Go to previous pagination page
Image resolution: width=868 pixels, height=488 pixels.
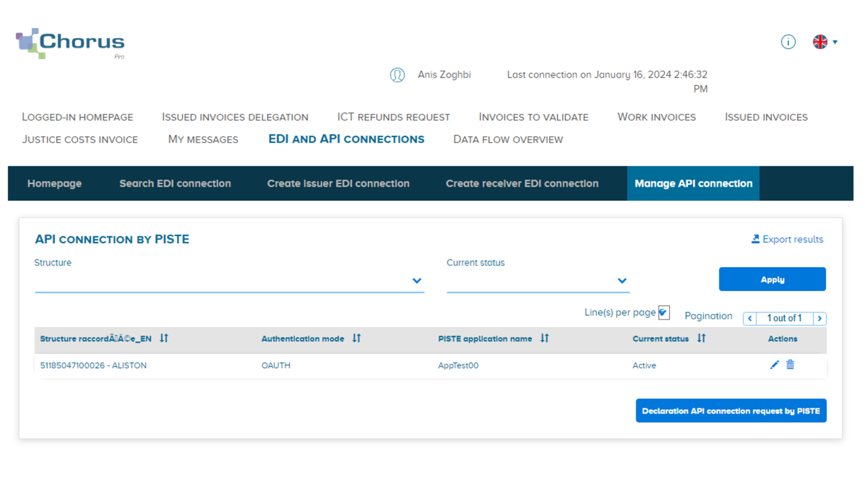click(750, 319)
